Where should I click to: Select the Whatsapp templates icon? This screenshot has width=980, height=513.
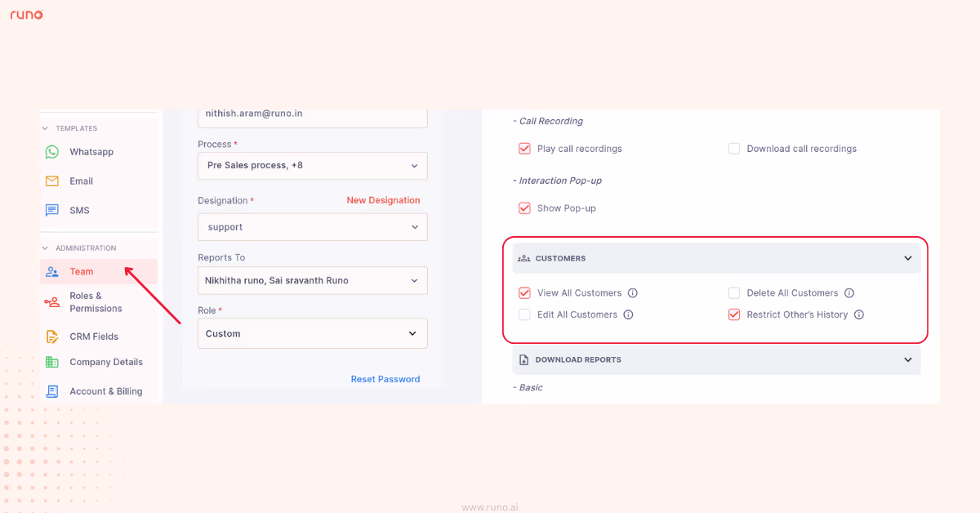(x=51, y=151)
